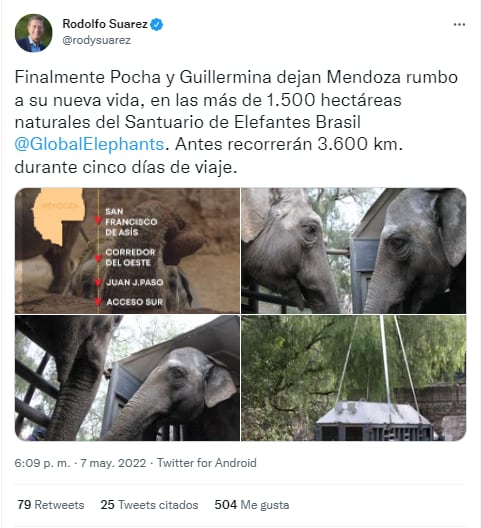Open the two elephants close-up photo
This screenshot has width=481, height=528.
click(x=354, y=251)
